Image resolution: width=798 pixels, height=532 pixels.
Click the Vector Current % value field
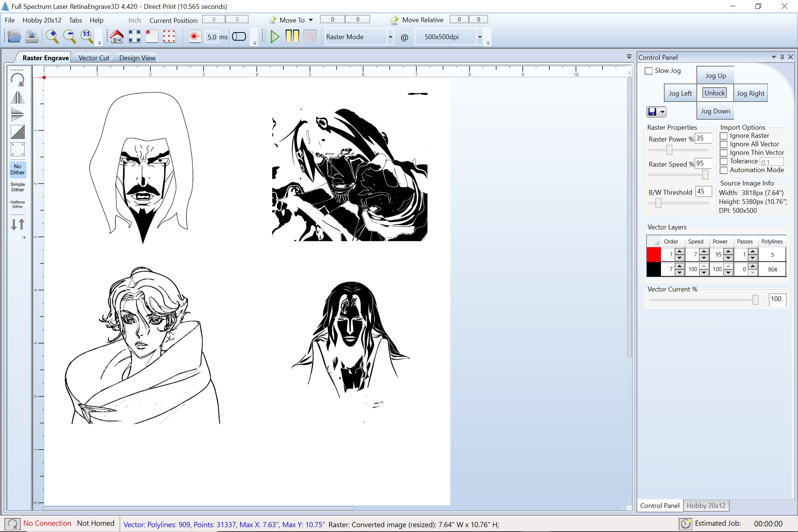click(777, 299)
